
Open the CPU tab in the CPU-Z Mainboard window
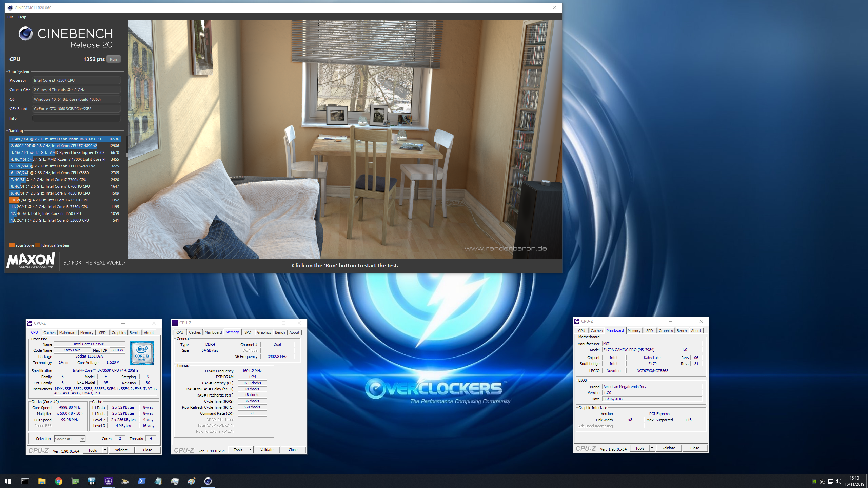pos(581,331)
